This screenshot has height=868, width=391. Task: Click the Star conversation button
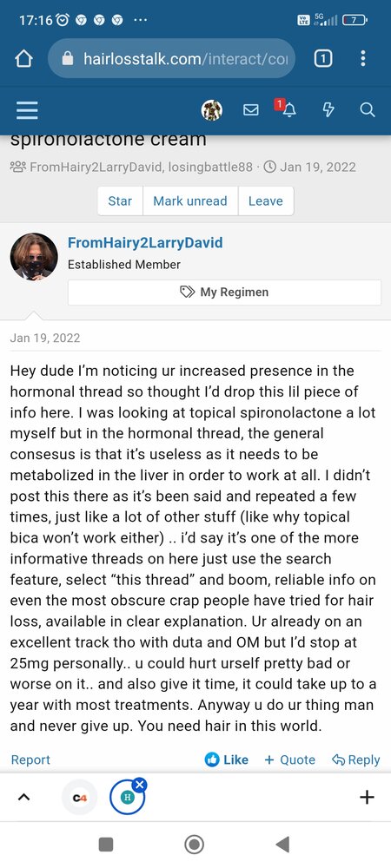[120, 201]
